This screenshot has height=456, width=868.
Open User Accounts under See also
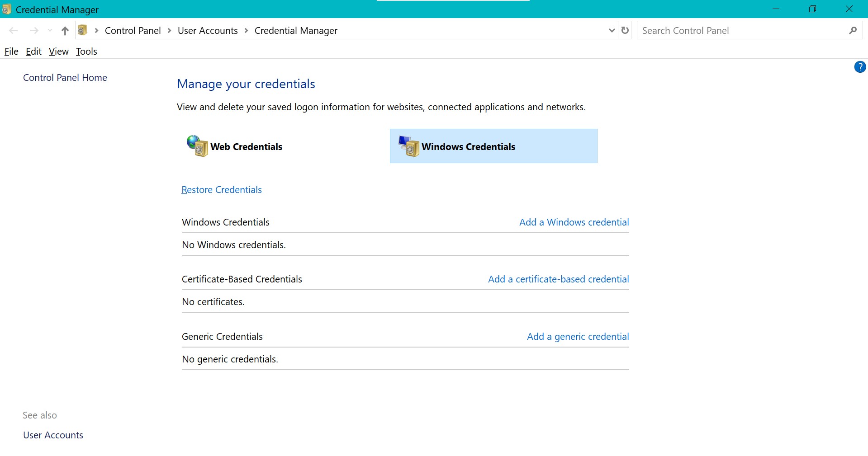[53, 435]
